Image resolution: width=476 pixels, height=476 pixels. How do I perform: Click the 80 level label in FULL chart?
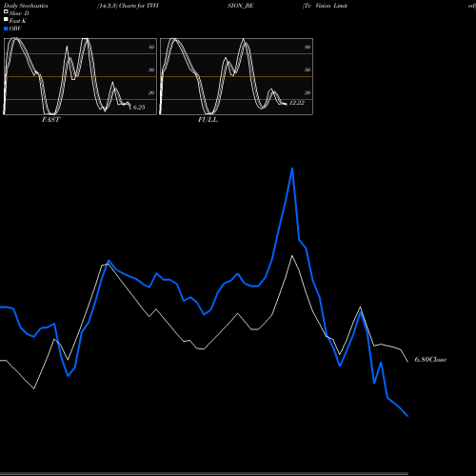(x=307, y=47)
